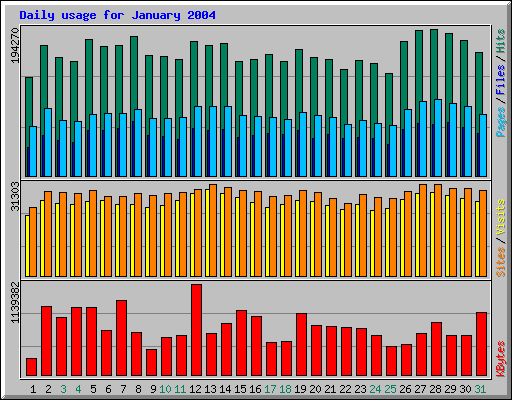Click day 5 on the x-axis
The height and width of the screenshot is (400, 512).
point(93,389)
